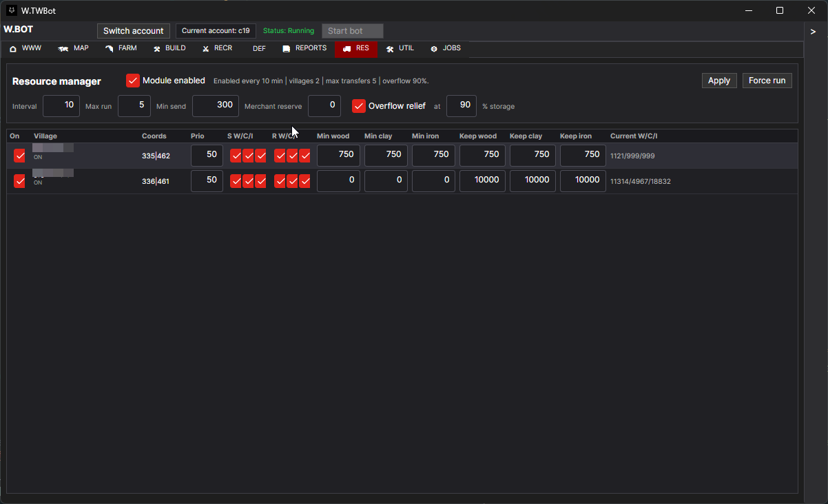Select coordinates 336|461 cell
The width and height of the screenshot is (828, 504).
pos(156,182)
